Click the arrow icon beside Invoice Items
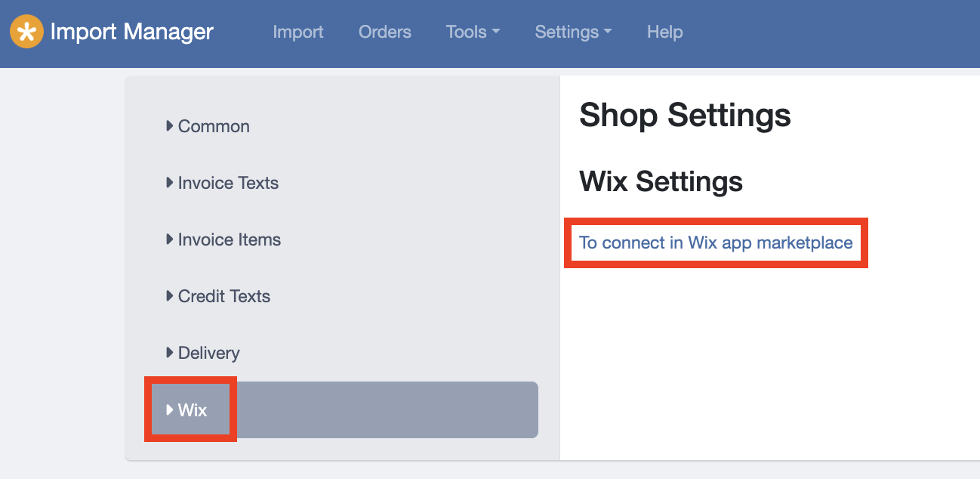Viewport: 980px width, 479px height. (170, 239)
